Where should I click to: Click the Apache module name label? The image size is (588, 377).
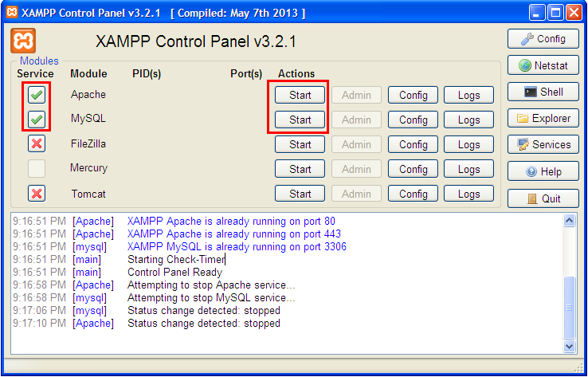click(x=88, y=95)
